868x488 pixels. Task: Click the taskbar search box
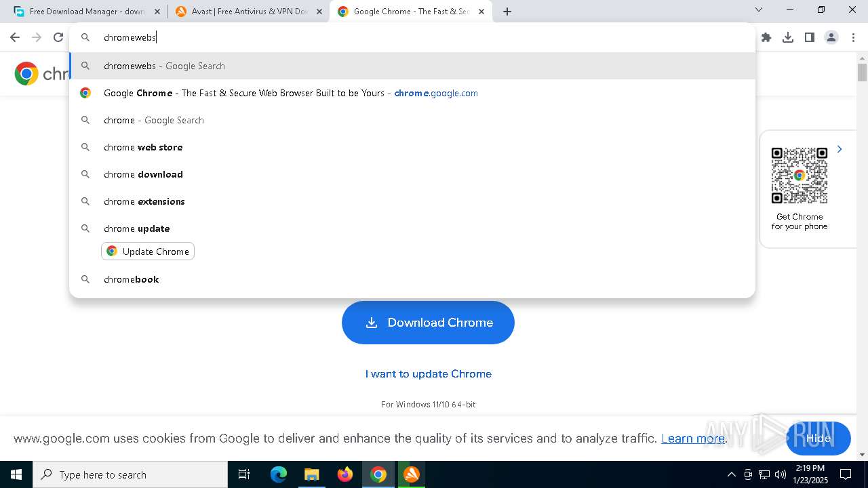[x=130, y=474]
